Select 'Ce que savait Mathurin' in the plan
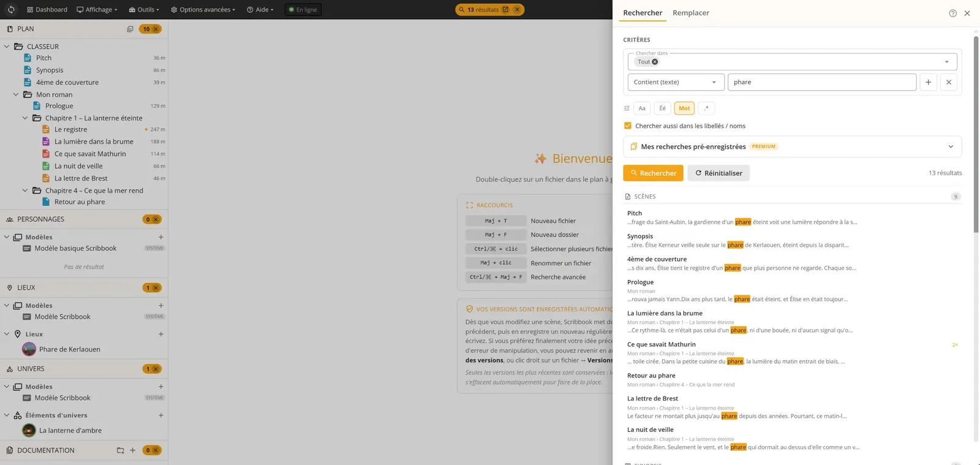This screenshot has width=980, height=465. pos(90,154)
